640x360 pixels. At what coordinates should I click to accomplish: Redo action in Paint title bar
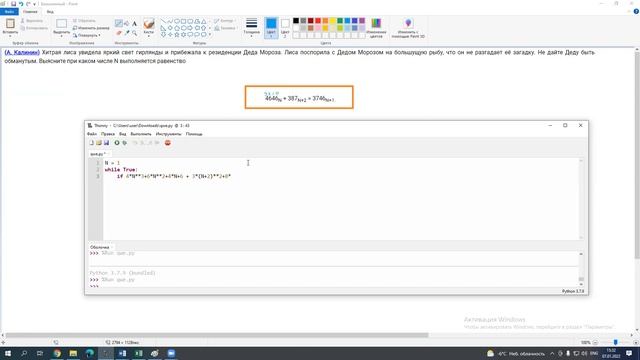28,4
